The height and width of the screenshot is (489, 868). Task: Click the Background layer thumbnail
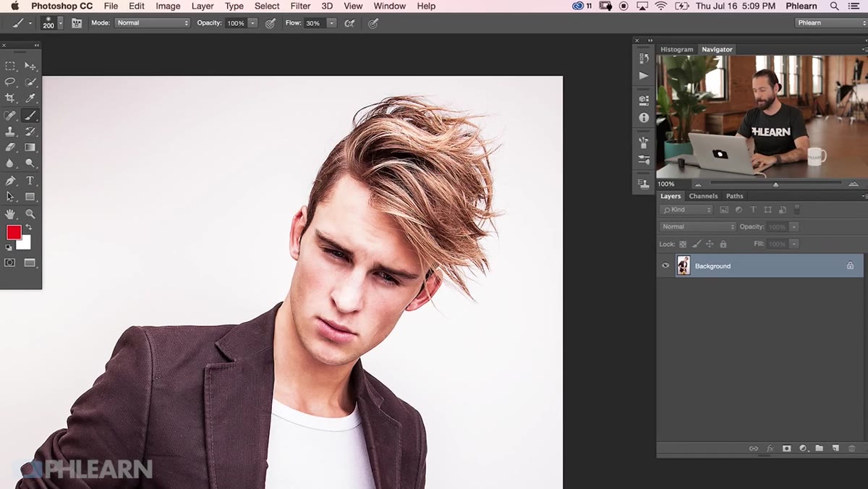pyautogui.click(x=684, y=265)
